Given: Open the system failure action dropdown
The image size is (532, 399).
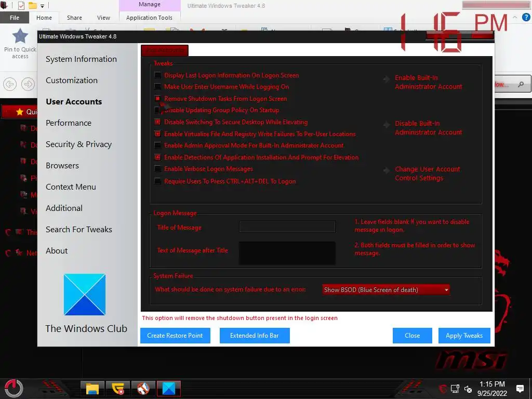Looking at the screenshot, I should 386,290.
